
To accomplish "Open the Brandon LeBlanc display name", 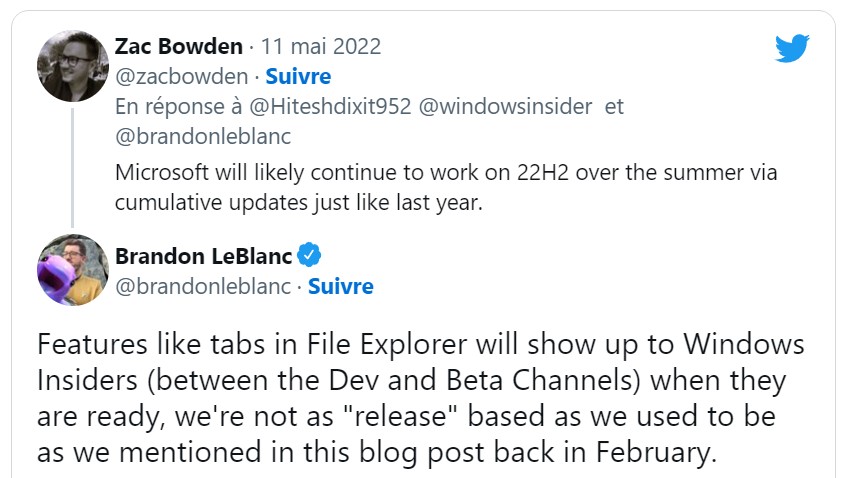I will pos(204,256).
